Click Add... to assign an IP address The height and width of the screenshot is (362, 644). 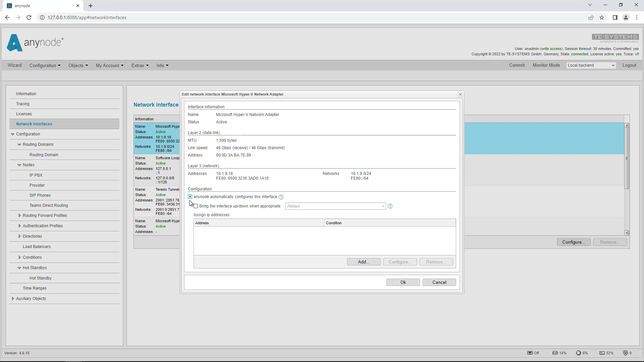coord(364,262)
